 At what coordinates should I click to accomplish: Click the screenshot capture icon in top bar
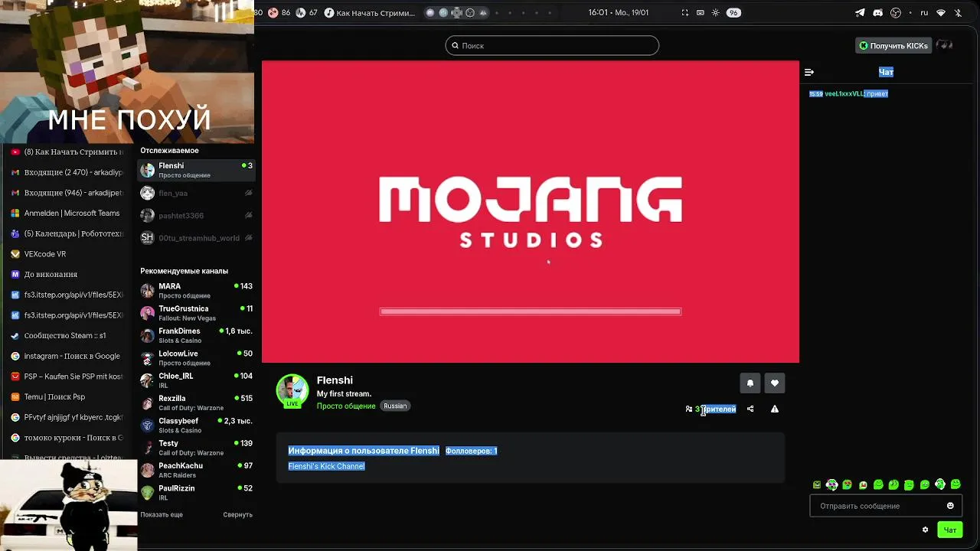coord(684,13)
